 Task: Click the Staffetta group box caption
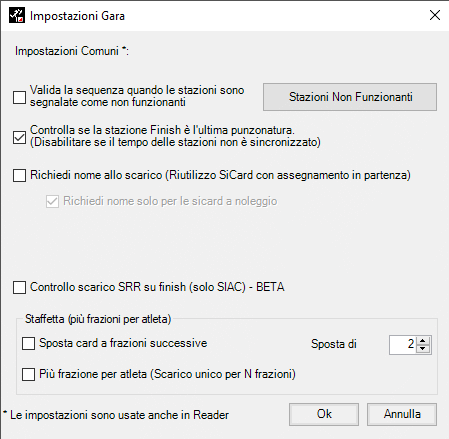98,319
